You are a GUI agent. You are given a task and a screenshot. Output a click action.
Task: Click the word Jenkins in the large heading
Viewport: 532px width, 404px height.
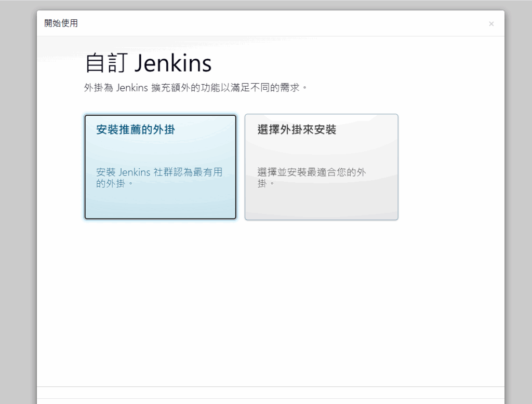[x=173, y=63]
